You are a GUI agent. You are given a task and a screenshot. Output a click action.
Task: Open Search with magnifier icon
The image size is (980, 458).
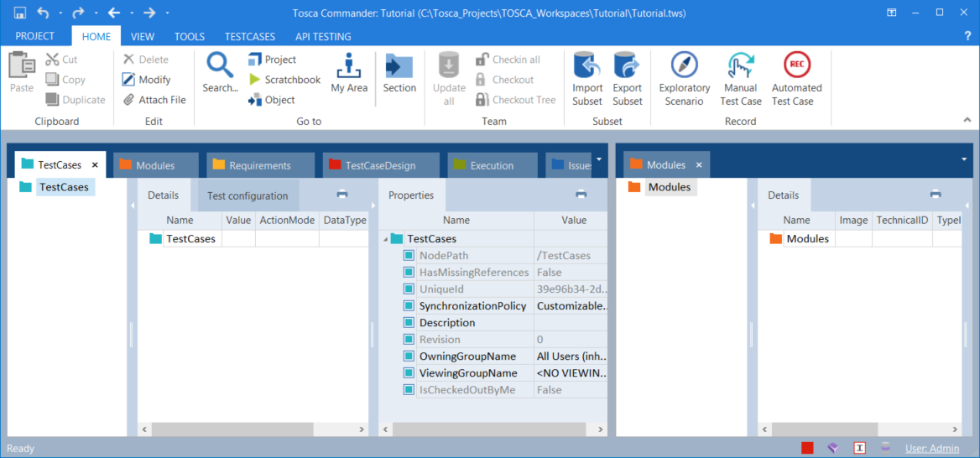(x=220, y=72)
